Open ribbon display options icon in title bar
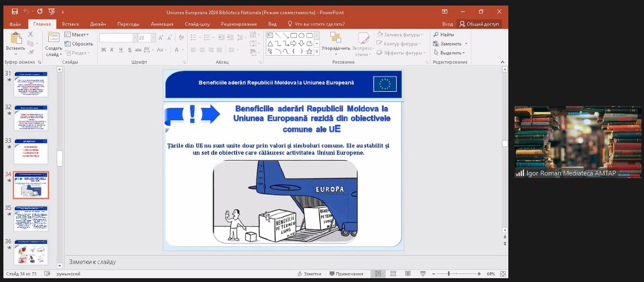This screenshot has width=644, height=282. 445,11
